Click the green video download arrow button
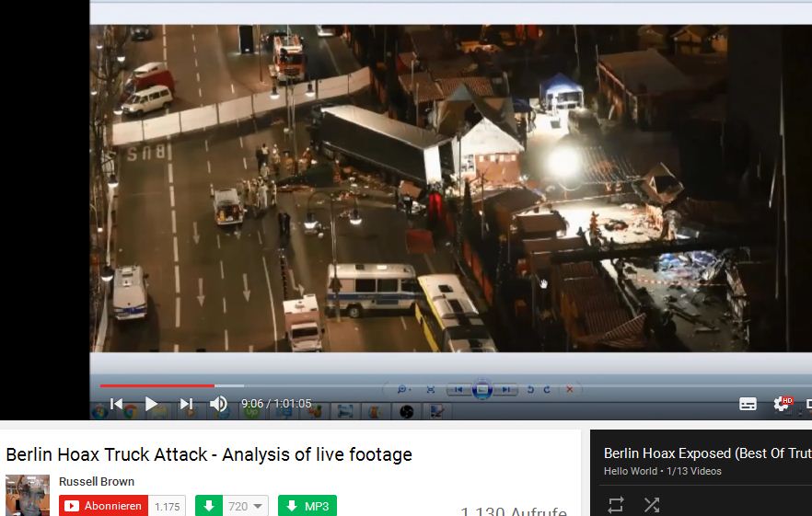 [209, 506]
